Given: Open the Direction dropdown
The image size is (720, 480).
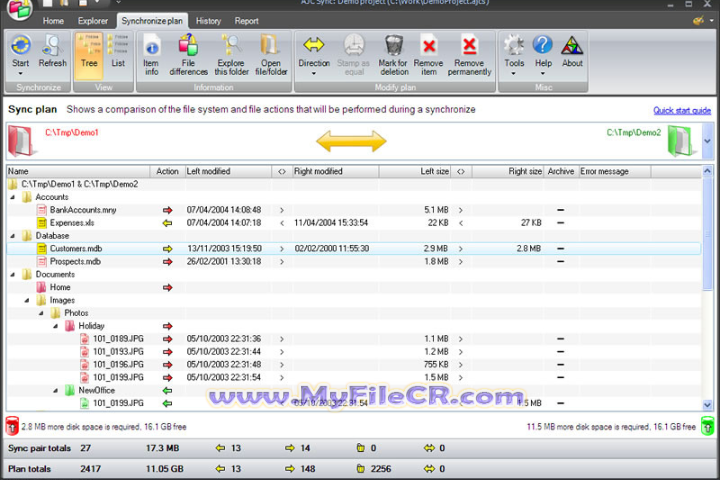Looking at the screenshot, I should point(314,52).
